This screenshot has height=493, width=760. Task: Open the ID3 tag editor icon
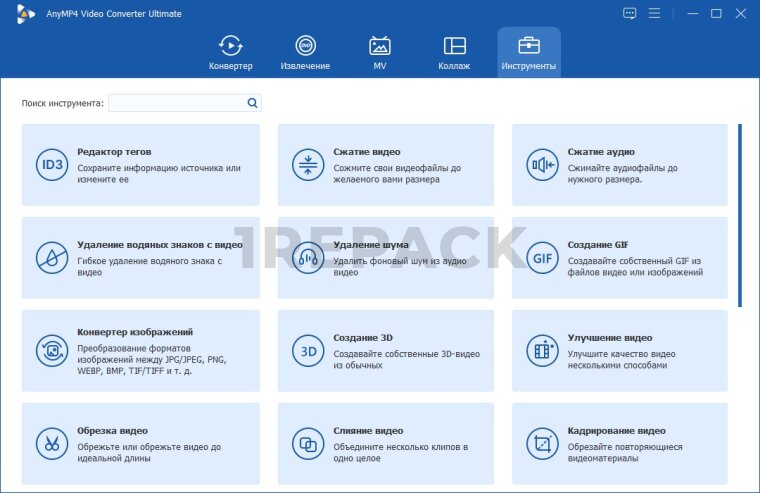click(51, 165)
